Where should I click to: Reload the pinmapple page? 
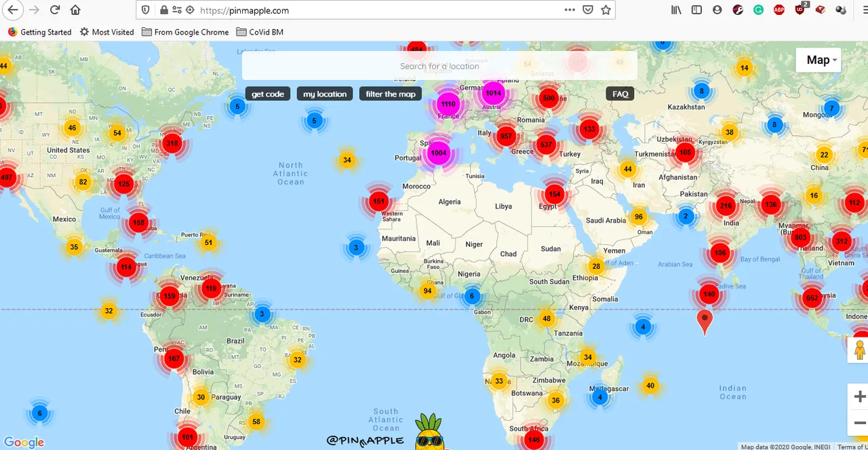[x=55, y=10]
